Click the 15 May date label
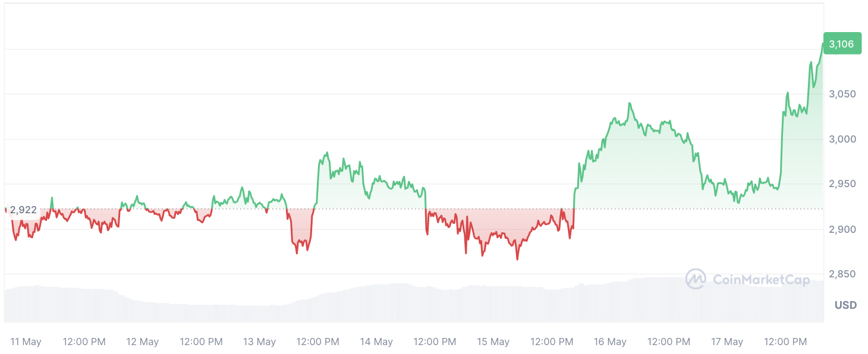The height and width of the screenshot is (354, 868). pyautogui.click(x=493, y=342)
